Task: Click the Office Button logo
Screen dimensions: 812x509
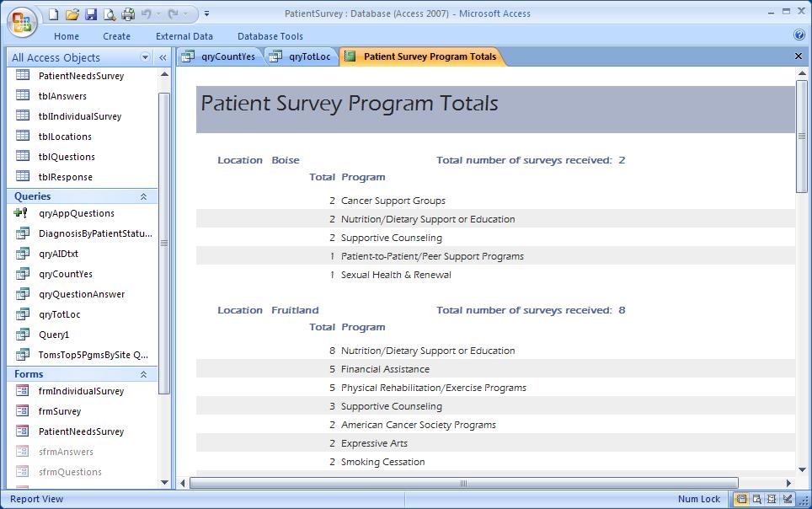Action: (21, 21)
